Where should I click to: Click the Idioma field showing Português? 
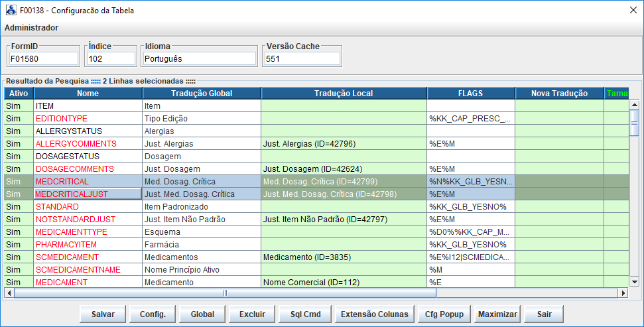click(199, 59)
